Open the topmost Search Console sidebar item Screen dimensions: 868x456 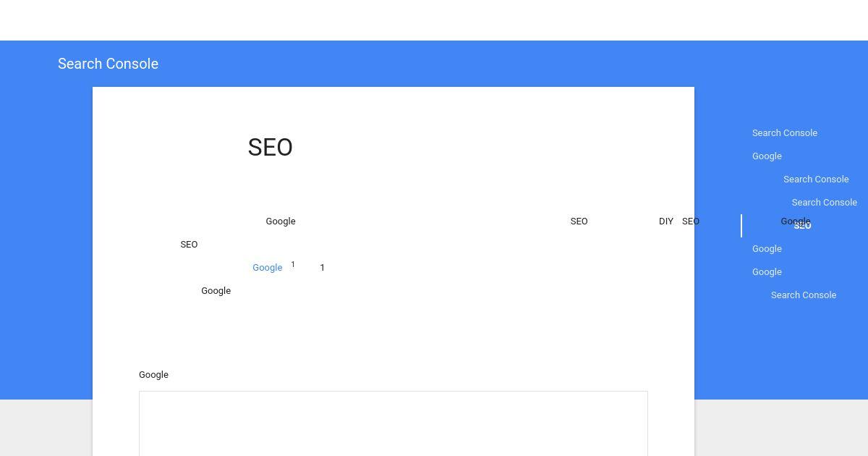784,133
